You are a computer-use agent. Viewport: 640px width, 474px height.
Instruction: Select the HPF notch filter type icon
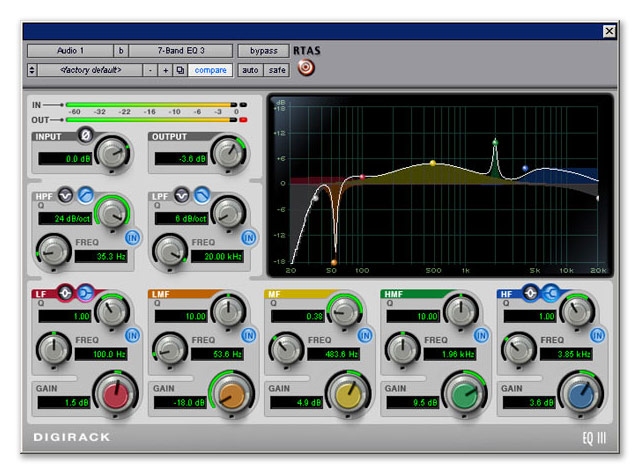coord(66,194)
